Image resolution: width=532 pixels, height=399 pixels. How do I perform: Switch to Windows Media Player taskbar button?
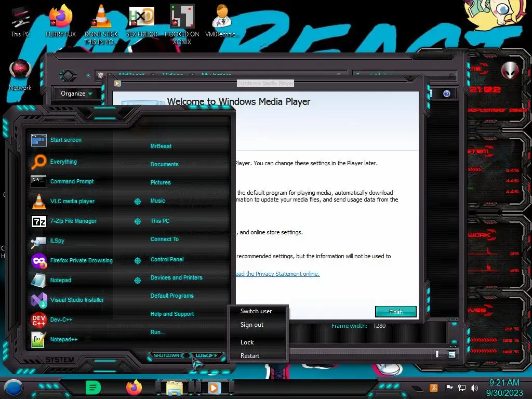(214, 388)
